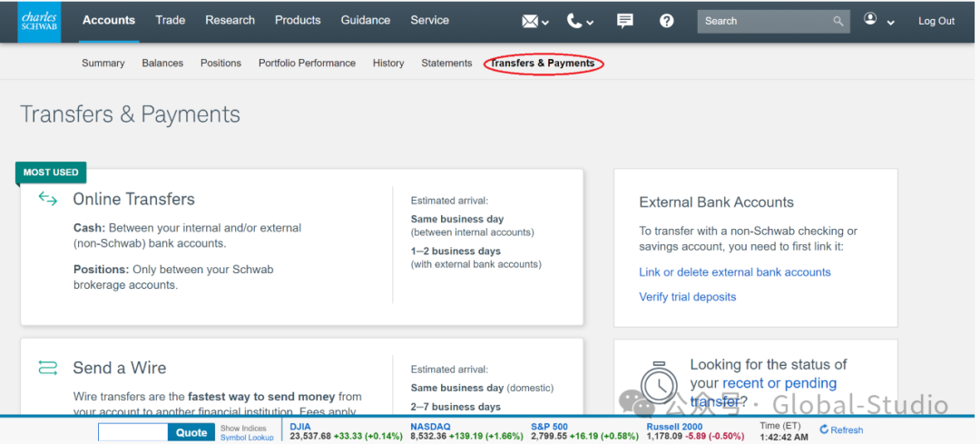The image size is (980, 444).
Task: Open the mail envelope icon
Action: [530, 21]
